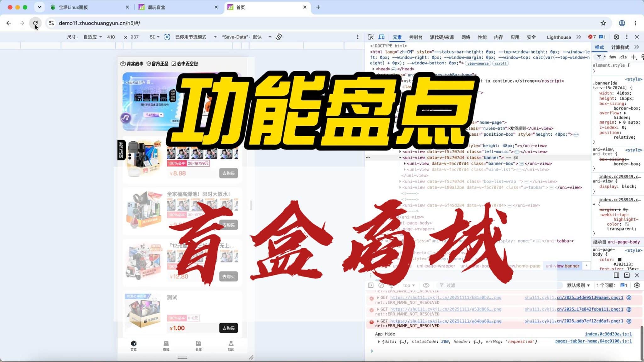
Task: Expand the head element node
Action: 373,69
